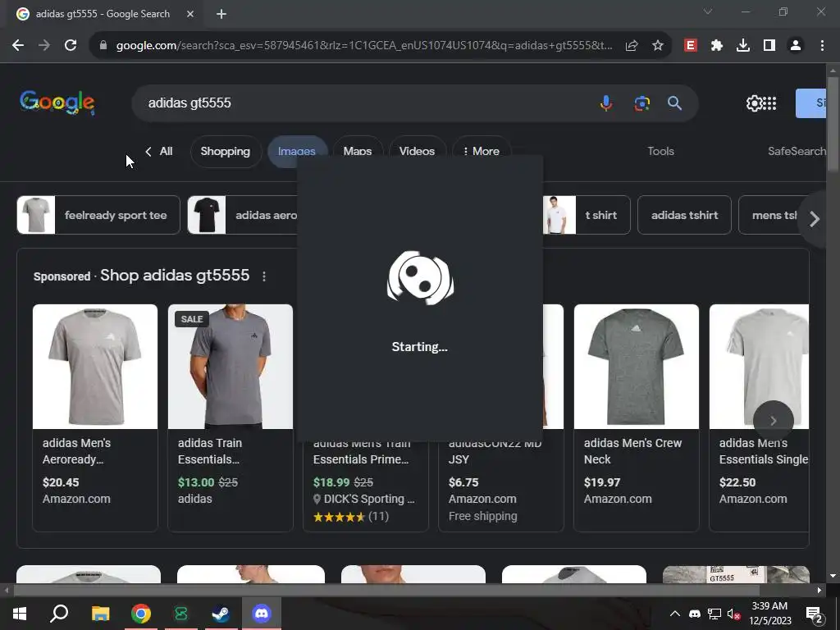
Task: Open the Chrome three-dot menu
Action: (x=822, y=46)
